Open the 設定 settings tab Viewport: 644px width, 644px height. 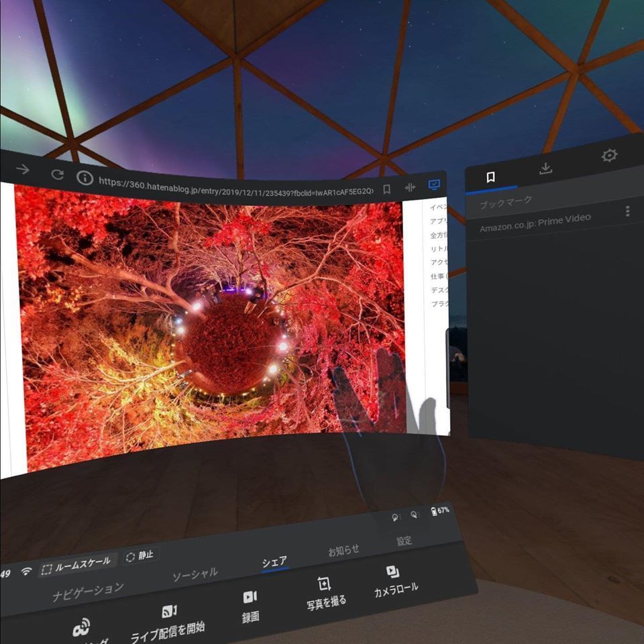point(404,541)
